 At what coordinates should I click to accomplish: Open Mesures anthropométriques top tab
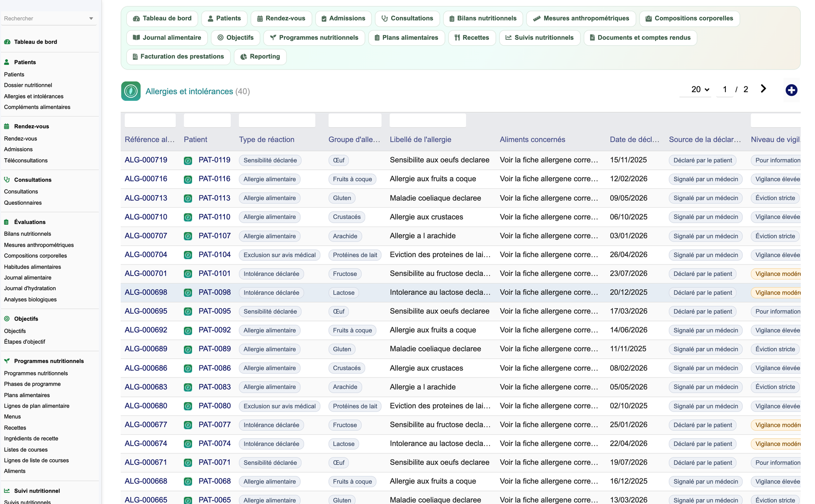point(581,18)
